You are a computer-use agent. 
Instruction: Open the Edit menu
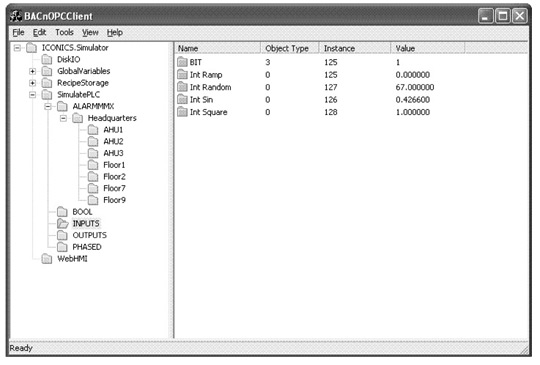pyautogui.click(x=39, y=32)
